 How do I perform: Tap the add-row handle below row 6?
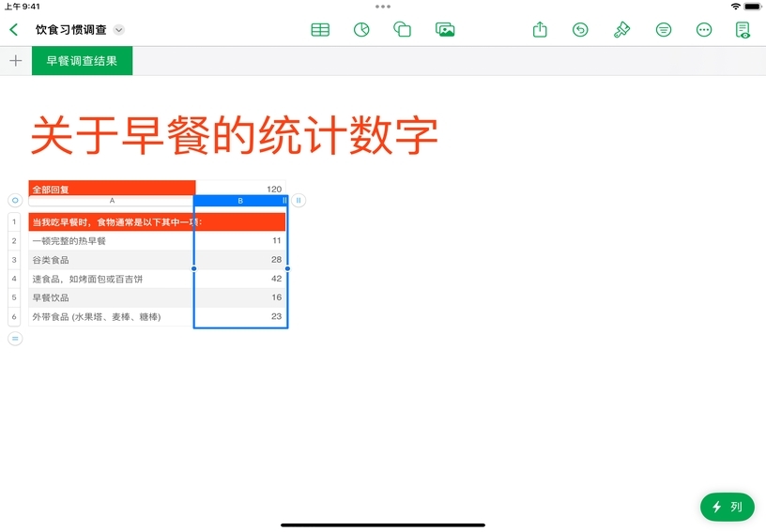click(15, 338)
